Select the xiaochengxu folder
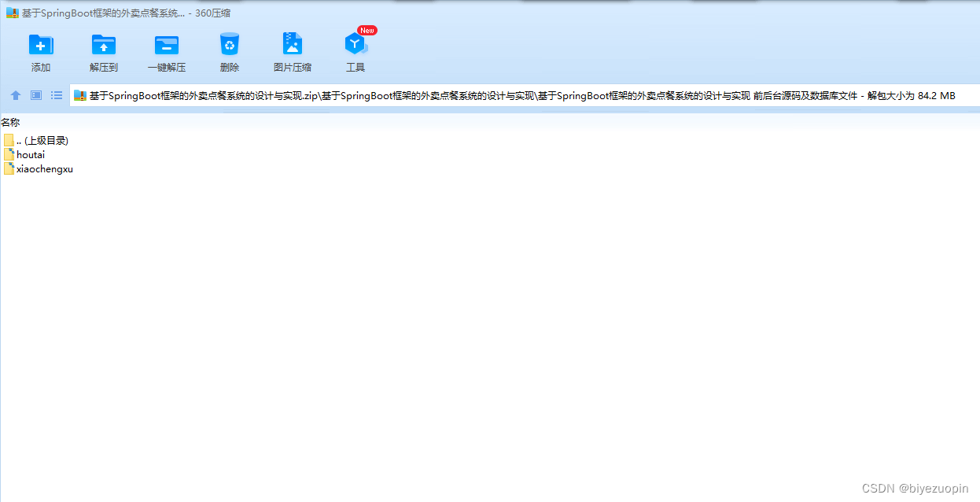The width and height of the screenshot is (980, 502). pyautogui.click(x=39, y=168)
